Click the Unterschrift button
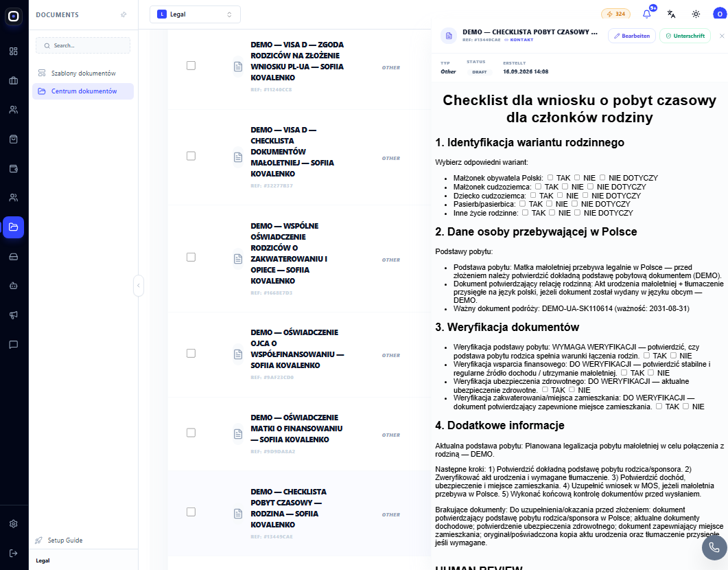Image resolution: width=728 pixels, height=570 pixels. (685, 36)
